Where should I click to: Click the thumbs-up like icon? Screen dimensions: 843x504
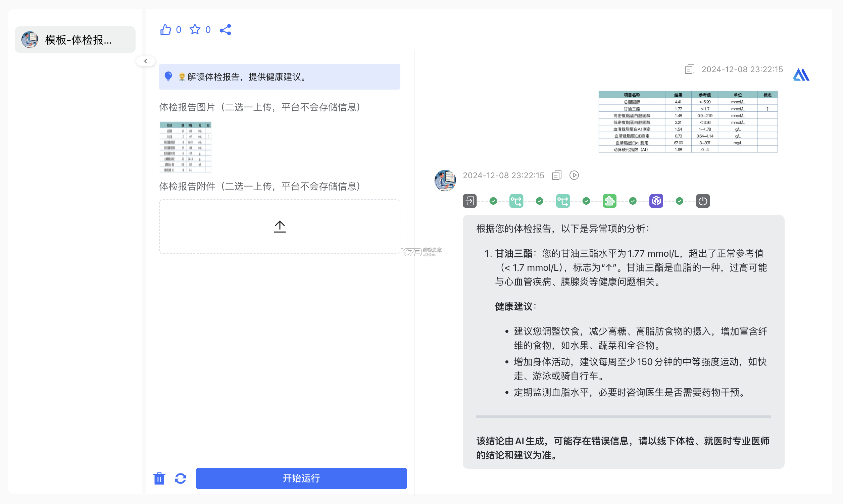coord(166,30)
